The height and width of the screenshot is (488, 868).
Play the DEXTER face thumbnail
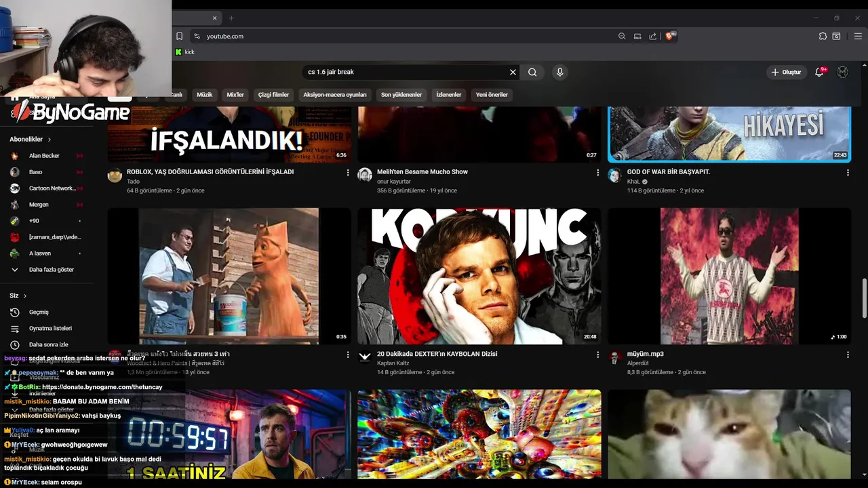[479, 276]
